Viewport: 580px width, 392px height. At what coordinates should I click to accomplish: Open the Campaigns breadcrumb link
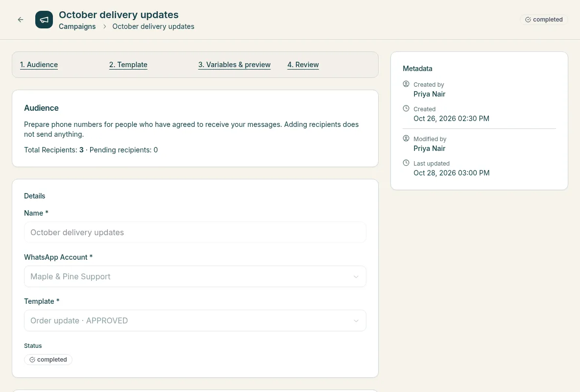[77, 26]
